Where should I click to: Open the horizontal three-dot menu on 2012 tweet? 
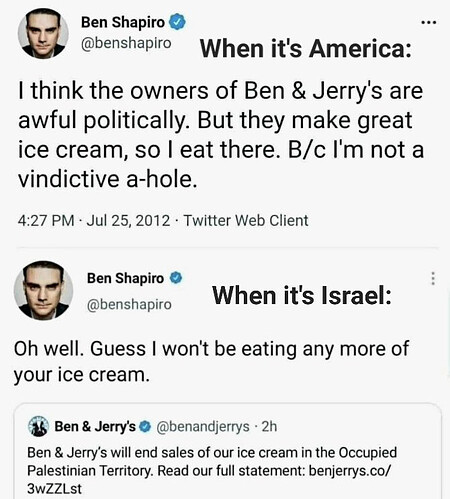point(429,23)
